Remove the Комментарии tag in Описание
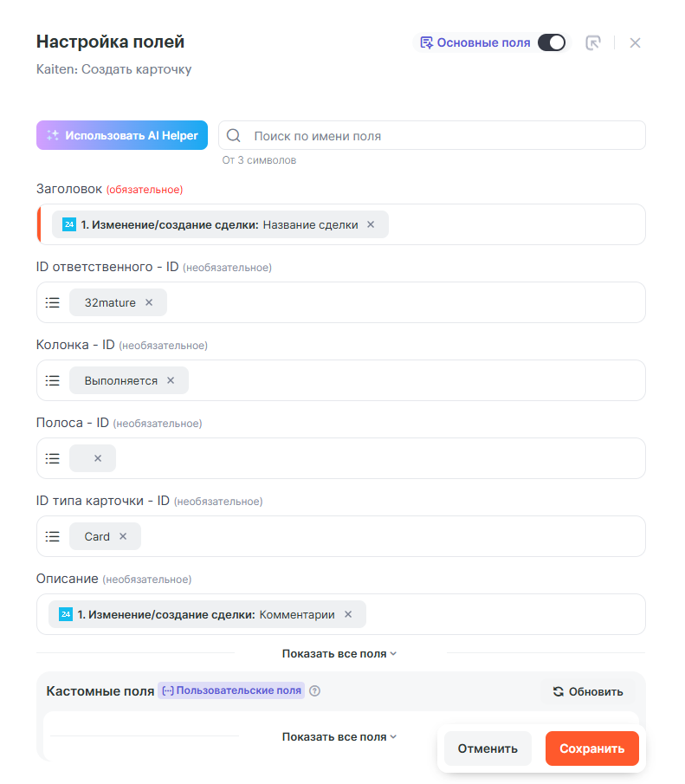This screenshot has height=784, width=685. [348, 614]
